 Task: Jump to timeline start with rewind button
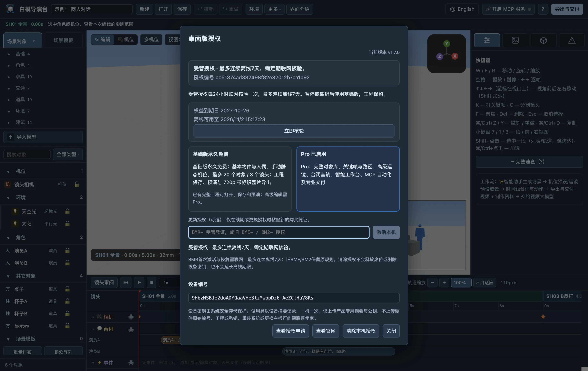pyautogui.click(x=126, y=283)
